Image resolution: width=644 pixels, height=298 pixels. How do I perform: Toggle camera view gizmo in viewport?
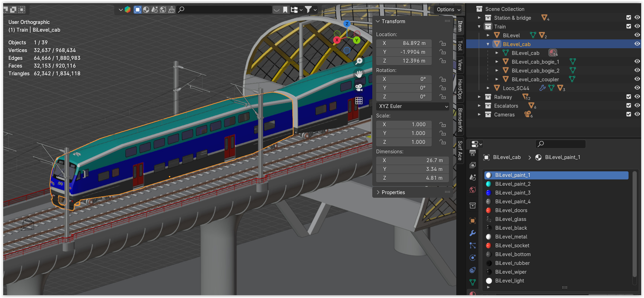(359, 87)
